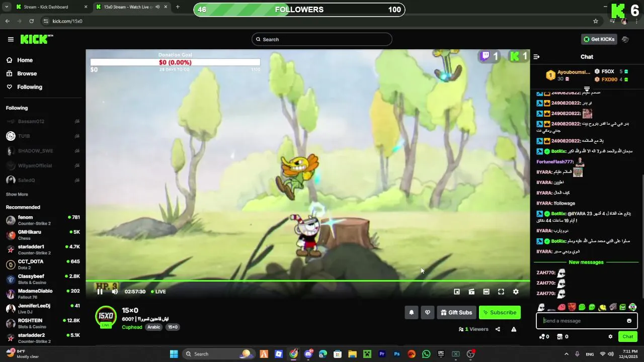
Task: Insert the red angry face quick emote
Action: (572, 307)
